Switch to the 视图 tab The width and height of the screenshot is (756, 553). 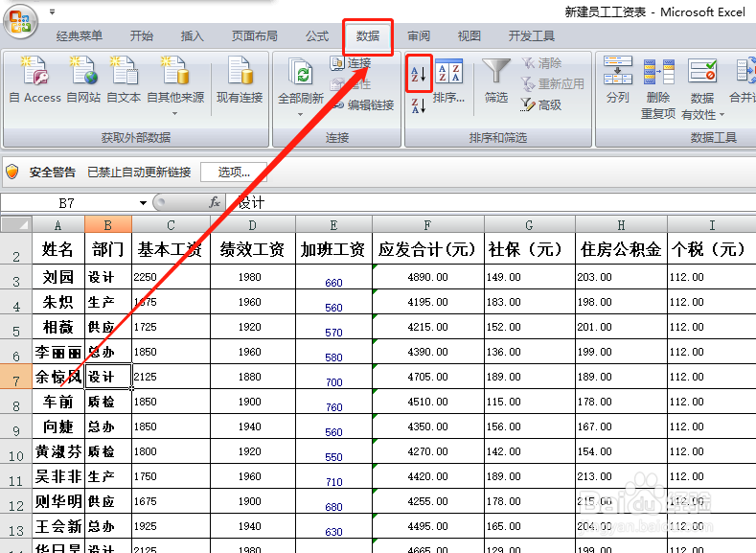click(x=470, y=36)
